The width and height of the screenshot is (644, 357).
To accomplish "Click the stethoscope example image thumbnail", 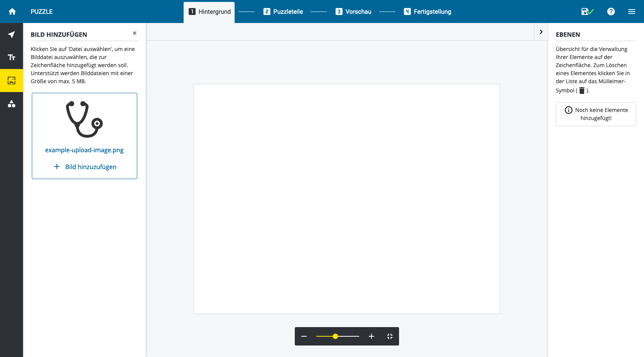I will (84, 119).
